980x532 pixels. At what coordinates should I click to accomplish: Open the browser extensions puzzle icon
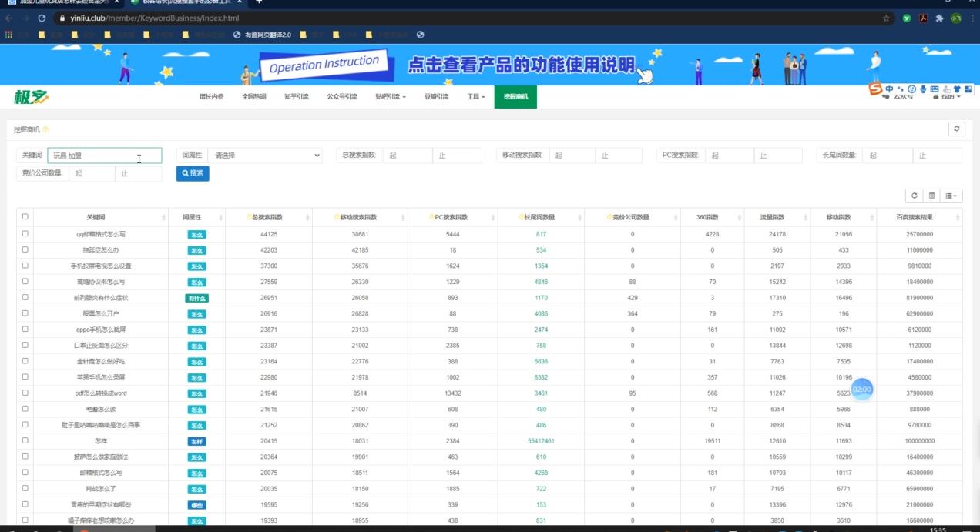(939, 18)
